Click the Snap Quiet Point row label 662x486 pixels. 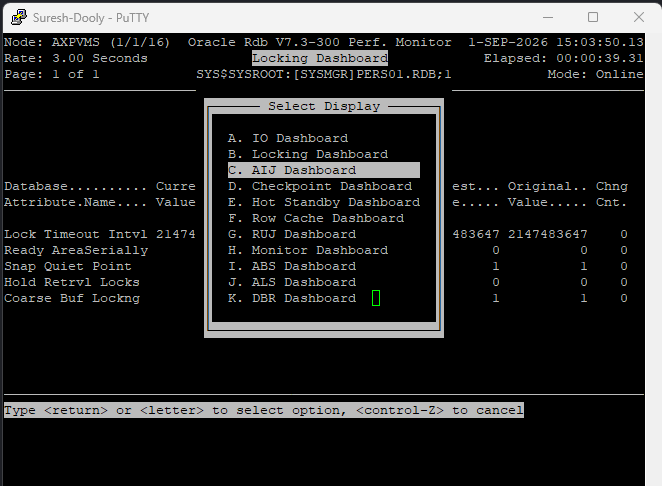pyautogui.click(x=68, y=266)
